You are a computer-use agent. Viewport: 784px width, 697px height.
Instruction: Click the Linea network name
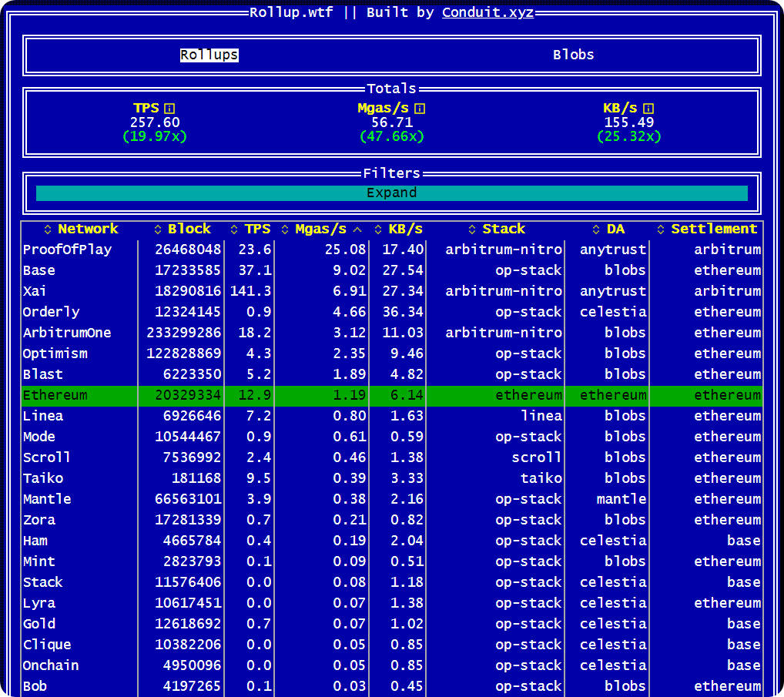point(43,416)
